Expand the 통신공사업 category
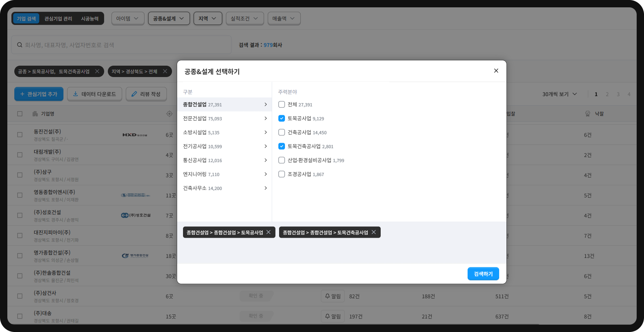The width and height of the screenshot is (644, 332). [224, 160]
